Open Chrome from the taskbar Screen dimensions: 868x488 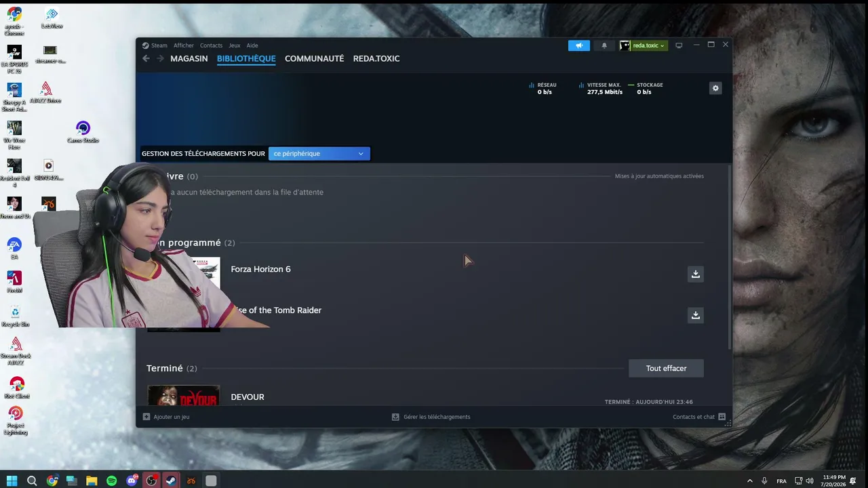tap(52, 481)
